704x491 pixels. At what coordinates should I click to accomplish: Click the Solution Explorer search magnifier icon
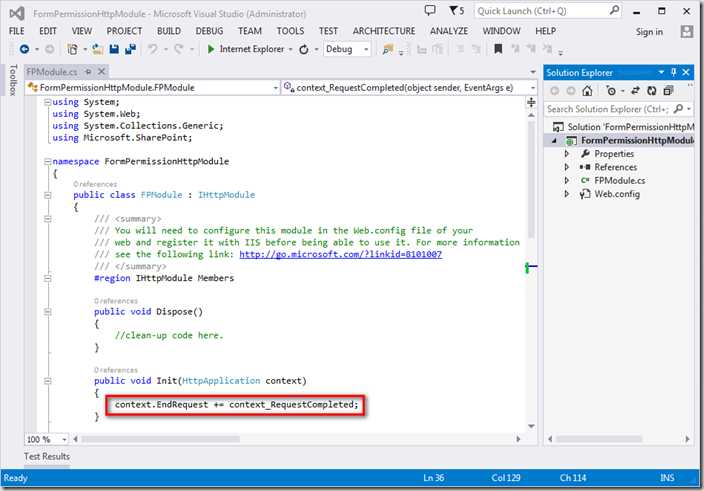click(x=678, y=109)
